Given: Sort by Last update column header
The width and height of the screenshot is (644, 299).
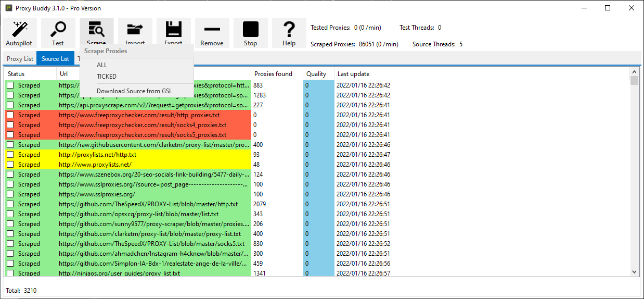Looking at the screenshot, I should [x=354, y=74].
